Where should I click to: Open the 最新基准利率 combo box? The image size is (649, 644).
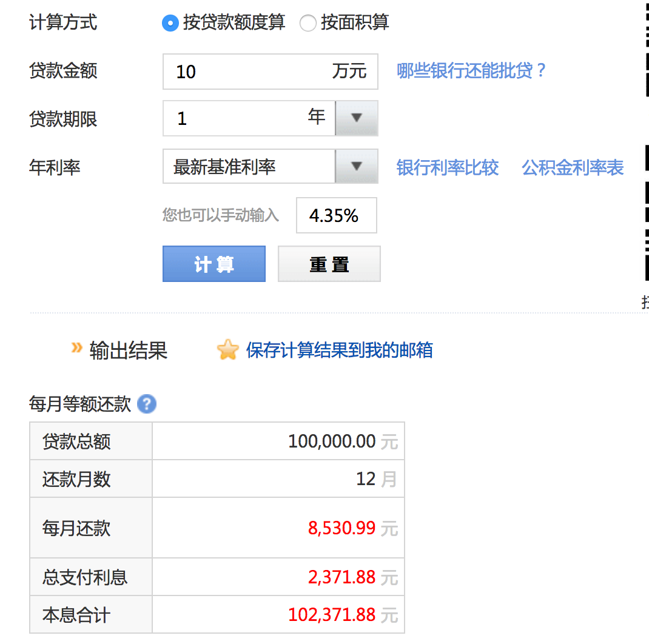pos(249,166)
